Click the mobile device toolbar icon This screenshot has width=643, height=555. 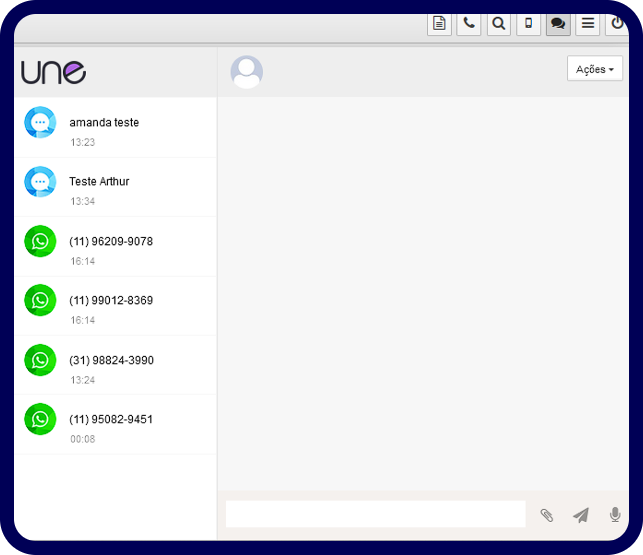click(x=528, y=24)
